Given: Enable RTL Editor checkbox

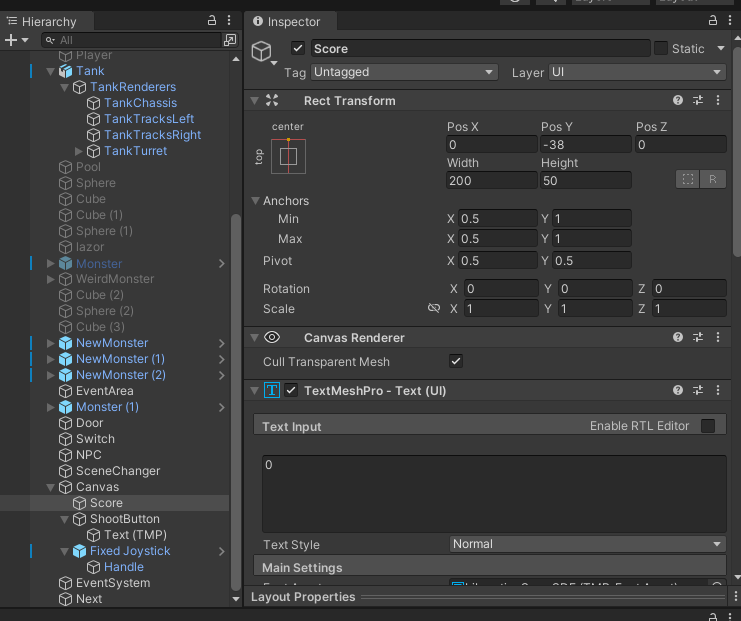Looking at the screenshot, I should tap(708, 426).
